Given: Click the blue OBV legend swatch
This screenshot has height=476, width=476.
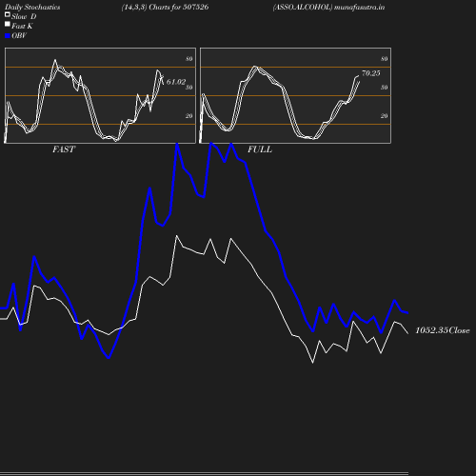Looking at the screenshot, I should [8, 36].
